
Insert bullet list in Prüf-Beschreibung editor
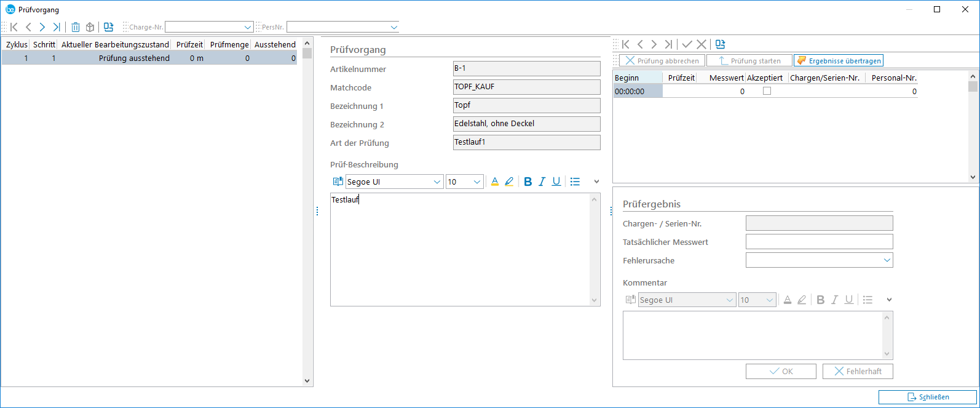(575, 182)
